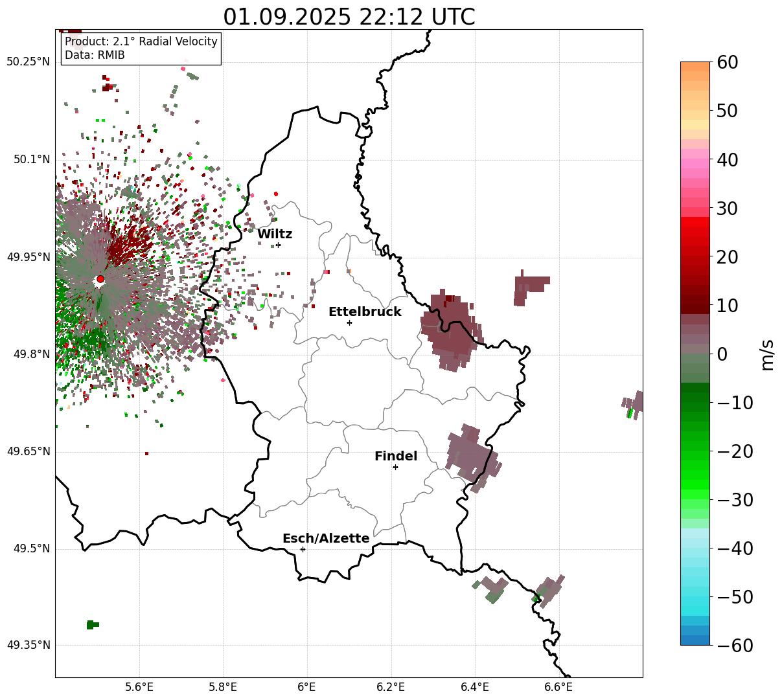Click the Ettelbruck city label
Image resolution: width=782 pixels, height=700 pixels.
click(x=365, y=312)
